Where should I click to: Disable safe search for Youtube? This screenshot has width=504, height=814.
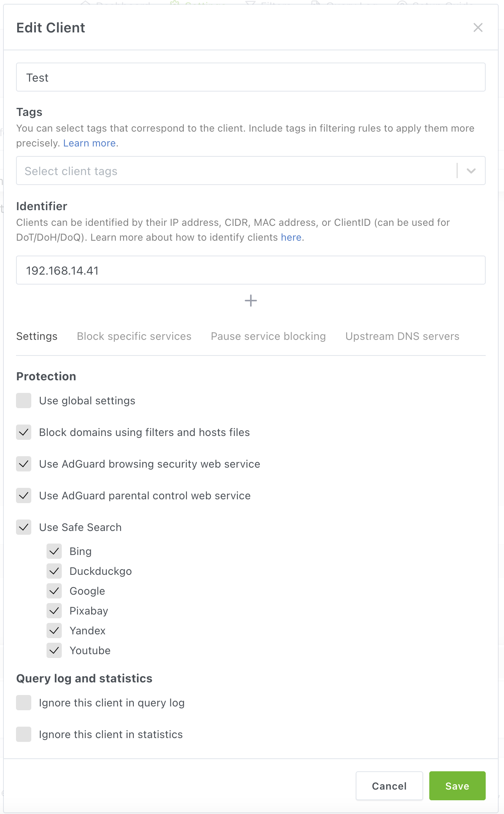pos(54,650)
